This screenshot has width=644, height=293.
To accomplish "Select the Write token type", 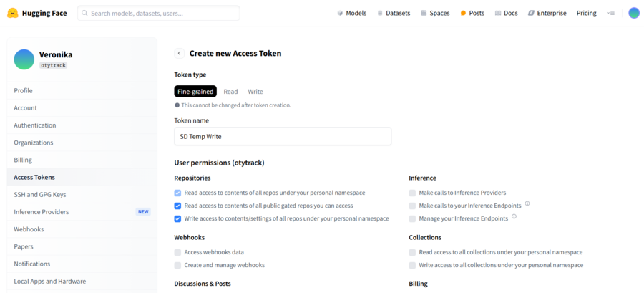I will tap(255, 92).
